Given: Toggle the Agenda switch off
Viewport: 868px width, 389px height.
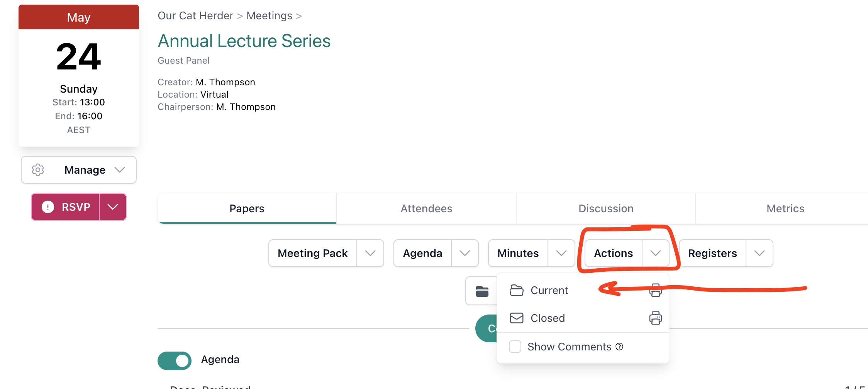Looking at the screenshot, I should [x=174, y=360].
